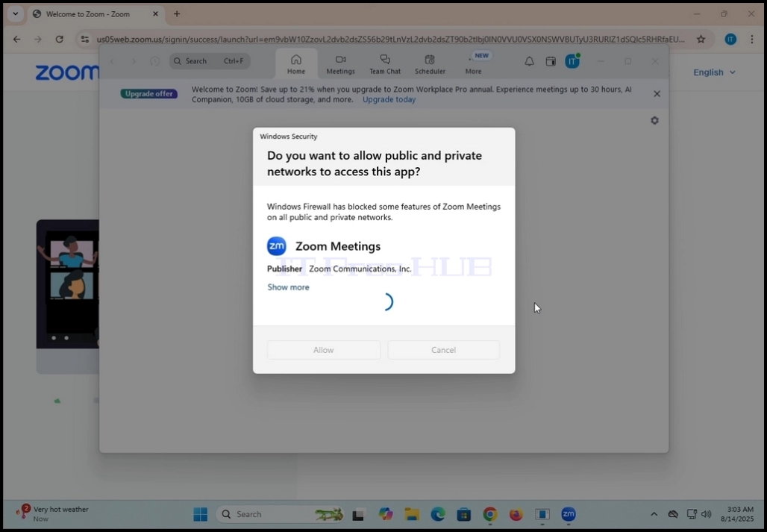
Task: Open the Very hot weather widget
Action: coord(53,514)
